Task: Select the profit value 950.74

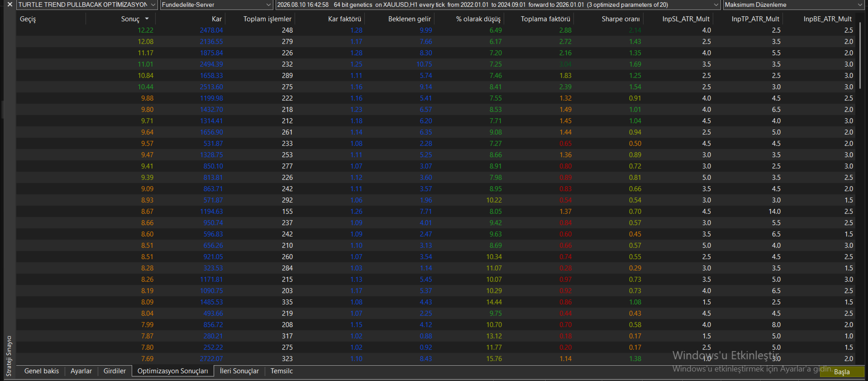Action: point(213,223)
